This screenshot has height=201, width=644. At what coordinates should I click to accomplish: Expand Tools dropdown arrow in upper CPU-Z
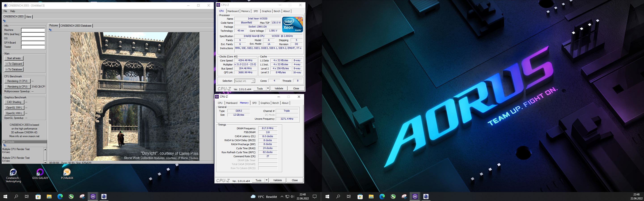268,89
